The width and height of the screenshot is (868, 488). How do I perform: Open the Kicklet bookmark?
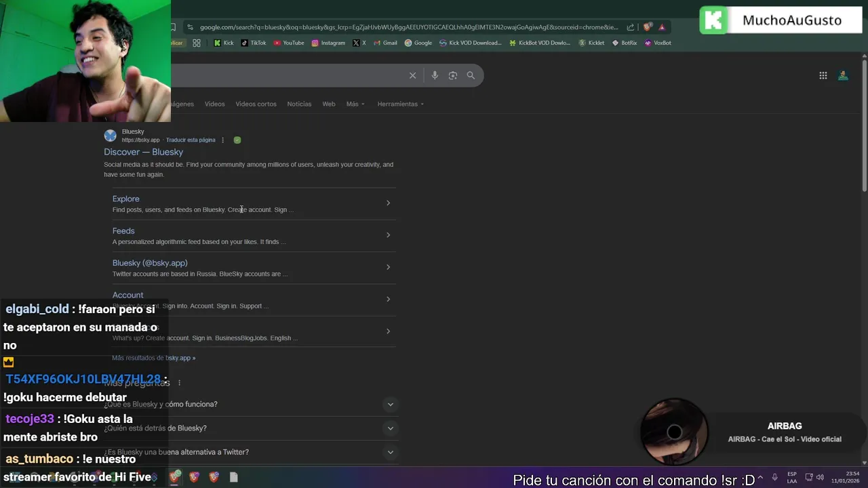(591, 43)
